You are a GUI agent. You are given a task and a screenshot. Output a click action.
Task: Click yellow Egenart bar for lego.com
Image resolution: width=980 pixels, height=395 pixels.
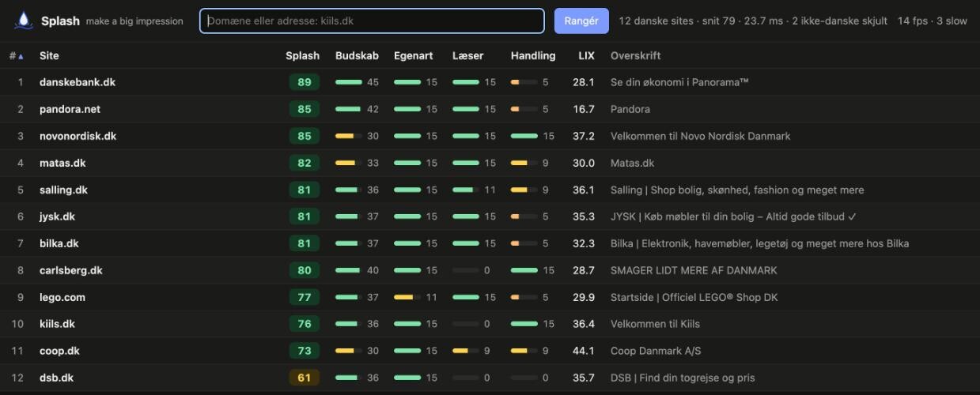[407, 297]
